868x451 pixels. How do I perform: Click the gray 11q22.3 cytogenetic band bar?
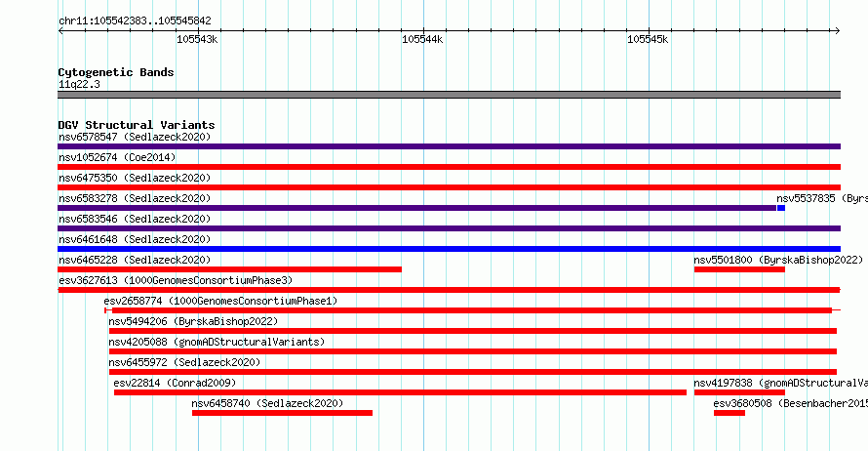tap(449, 95)
